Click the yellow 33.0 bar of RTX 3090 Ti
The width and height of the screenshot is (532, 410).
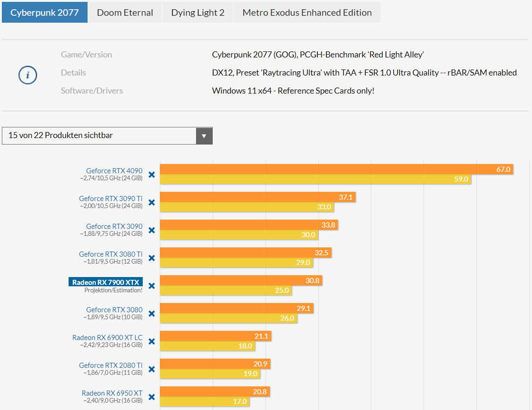click(x=247, y=207)
